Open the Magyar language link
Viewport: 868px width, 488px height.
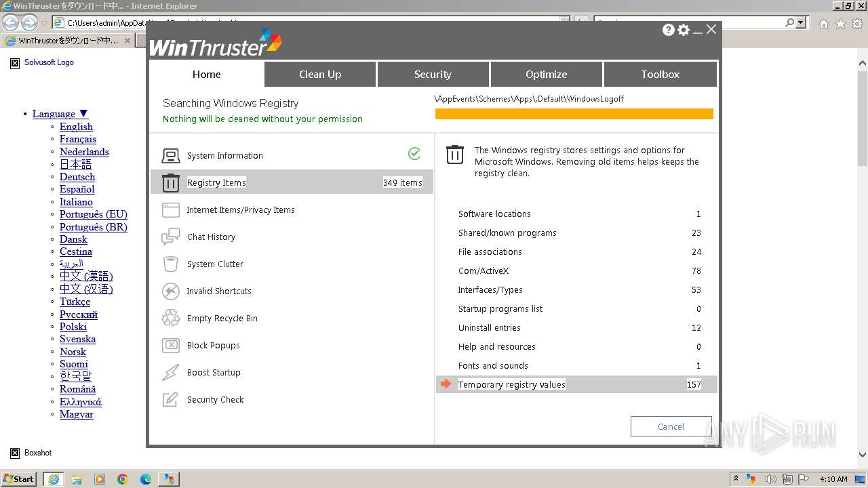[x=77, y=414]
